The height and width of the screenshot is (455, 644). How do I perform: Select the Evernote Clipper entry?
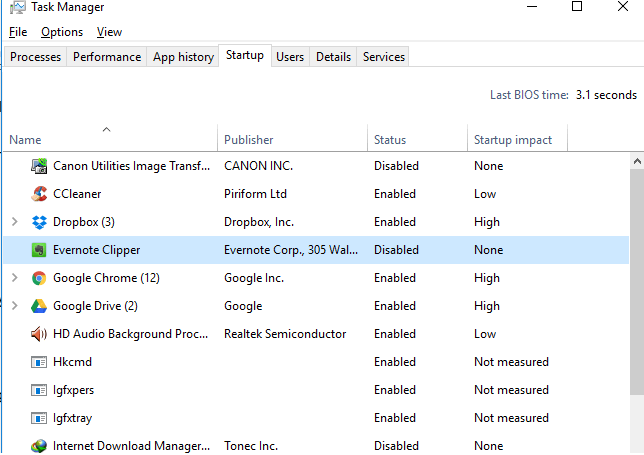97,250
